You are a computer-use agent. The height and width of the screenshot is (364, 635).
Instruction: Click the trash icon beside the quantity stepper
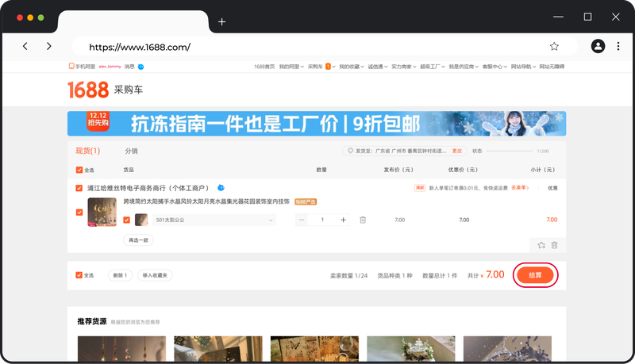[x=363, y=220]
